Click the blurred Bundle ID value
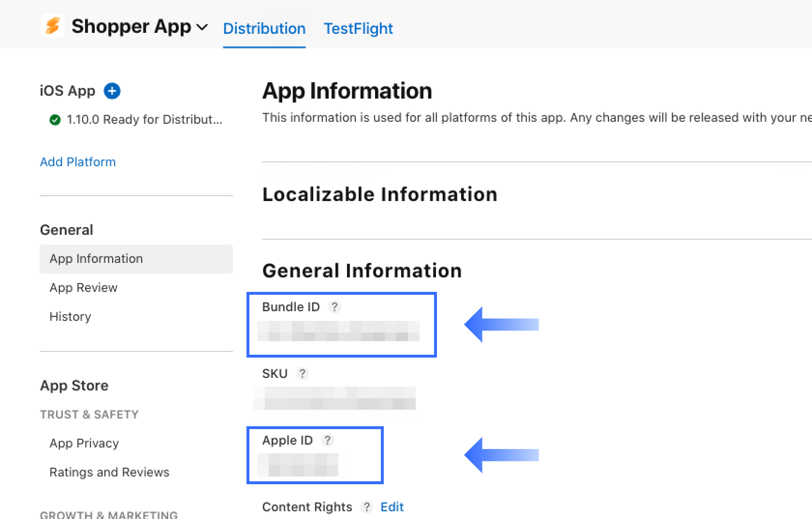812x519 pixels. coord(338,331)
